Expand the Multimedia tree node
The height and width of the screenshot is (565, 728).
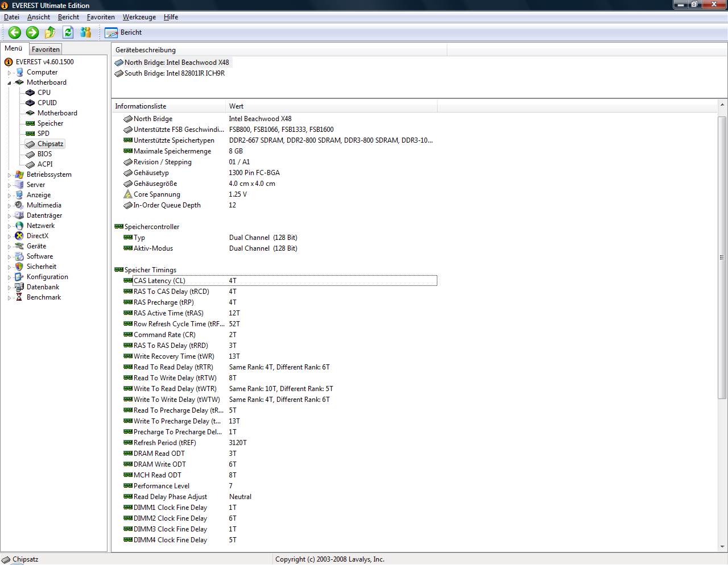point(9,206)
